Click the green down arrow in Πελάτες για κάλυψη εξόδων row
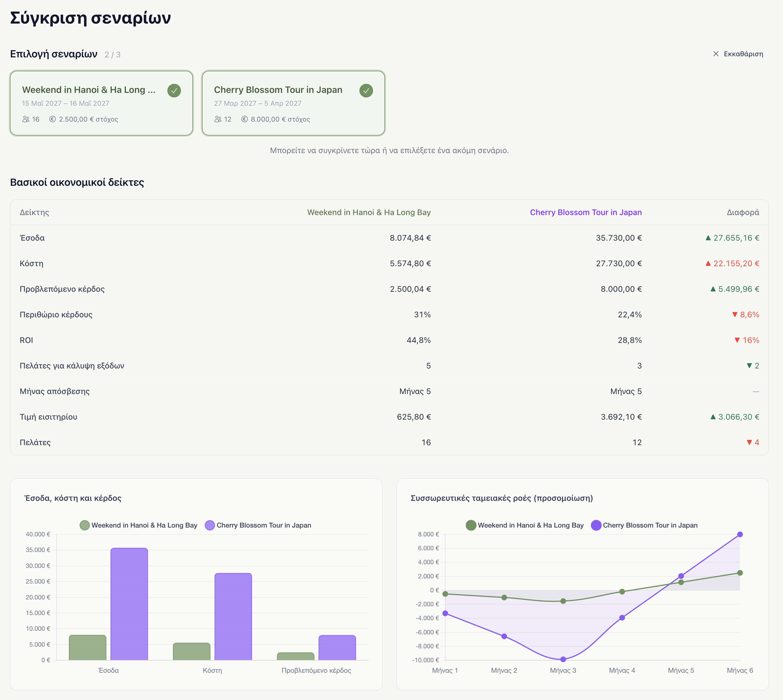This screenshot has height=700, width=783. (749, 366)
